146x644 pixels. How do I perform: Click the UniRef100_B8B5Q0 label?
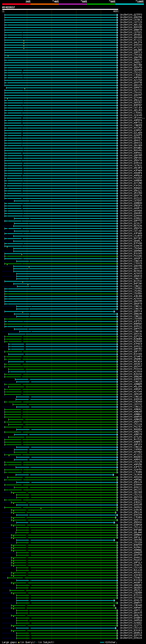click(x=131, y=324)
